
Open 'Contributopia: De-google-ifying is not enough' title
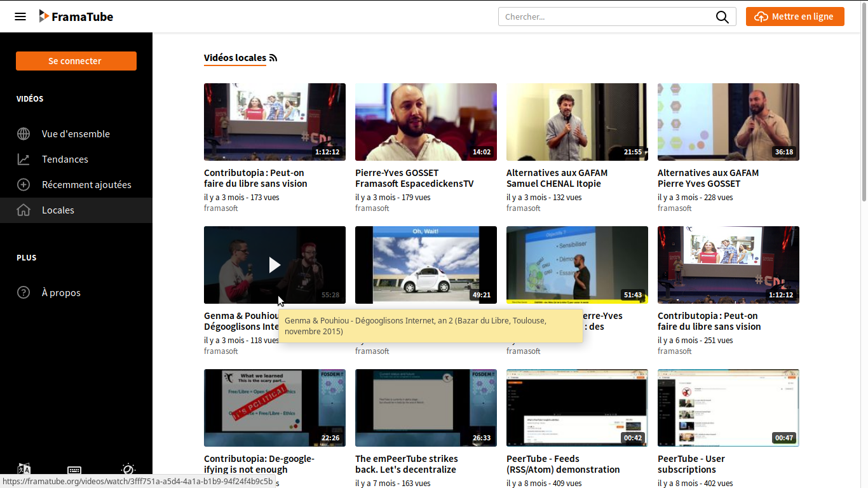point(259,464)
